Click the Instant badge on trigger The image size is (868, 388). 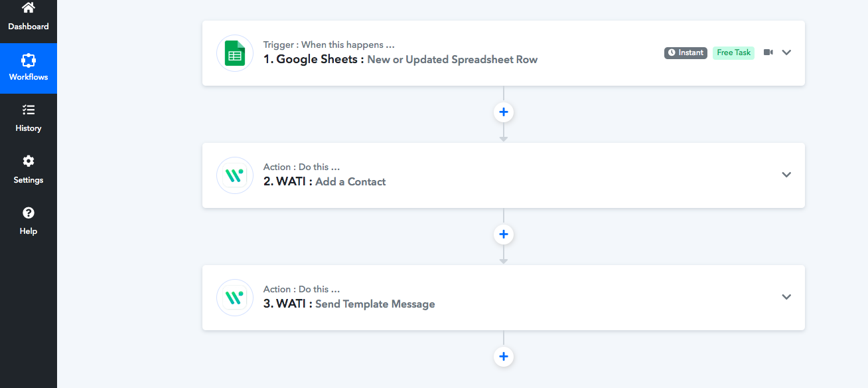click(x=686, y=52)
